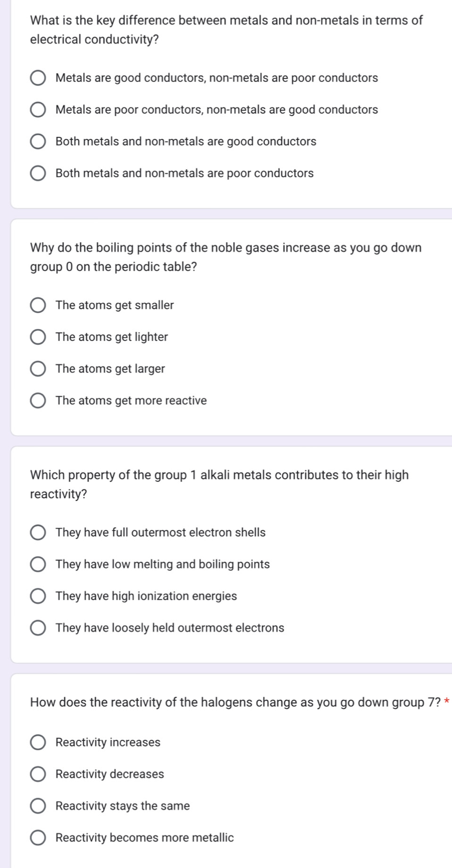The width and height of the screenshot is (452, 868).
Task: Pick 'Both metals and non-metals are good conductors'
Action: [38, 142]
